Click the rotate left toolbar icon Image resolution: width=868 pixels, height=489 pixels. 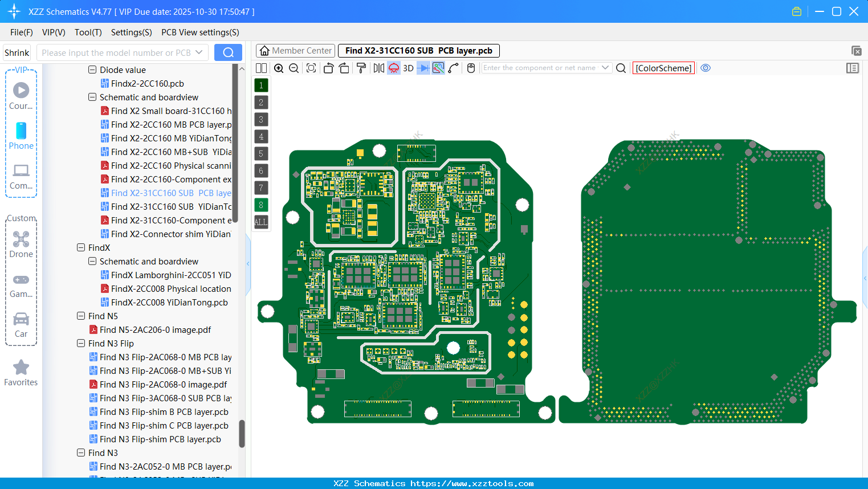(328, 68)
